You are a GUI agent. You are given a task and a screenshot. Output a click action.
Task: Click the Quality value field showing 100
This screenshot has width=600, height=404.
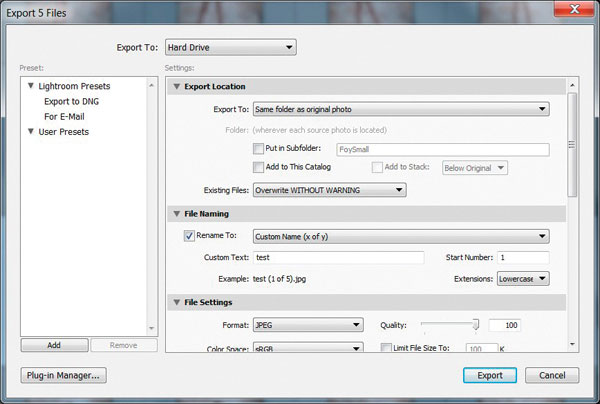coord(504,325)
